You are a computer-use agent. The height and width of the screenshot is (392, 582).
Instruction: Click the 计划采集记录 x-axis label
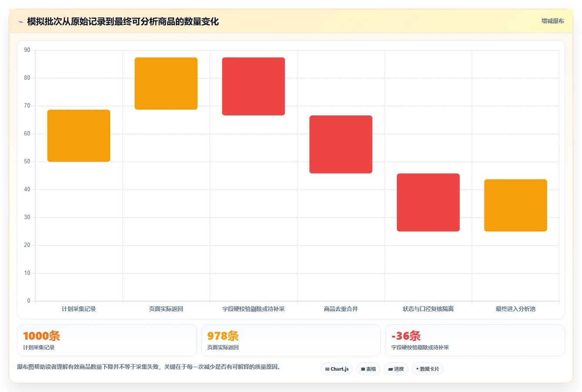tap(79, 309)
